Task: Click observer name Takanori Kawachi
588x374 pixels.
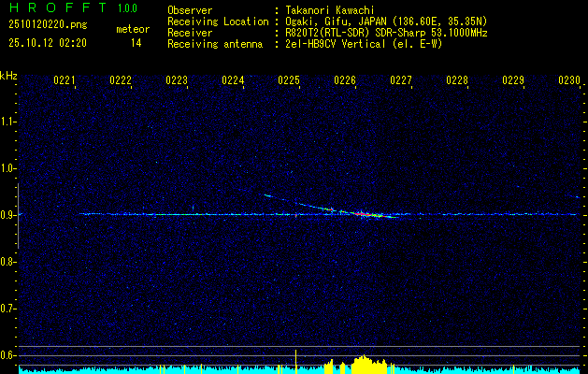Action: click(330, 10)
